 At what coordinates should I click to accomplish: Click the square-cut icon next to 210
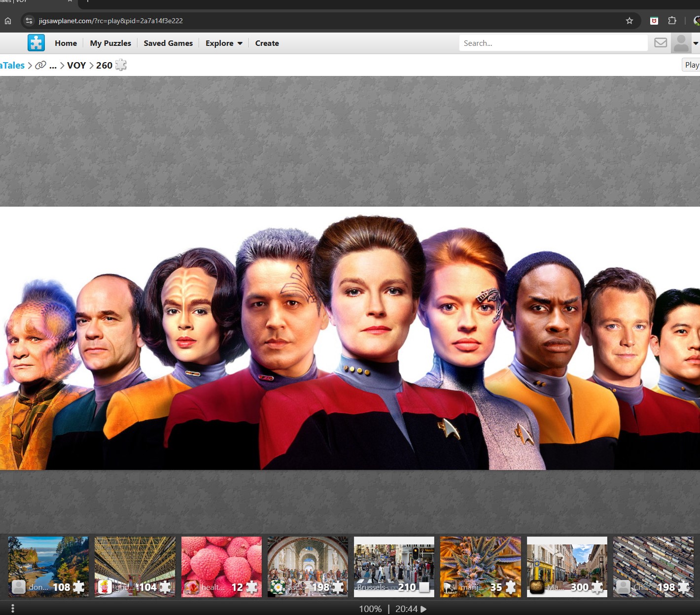pos(424,587)
